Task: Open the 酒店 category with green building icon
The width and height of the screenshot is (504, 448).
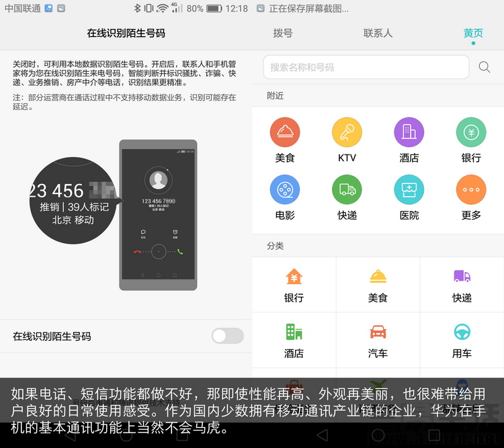Action: click(x=294, y=340)
